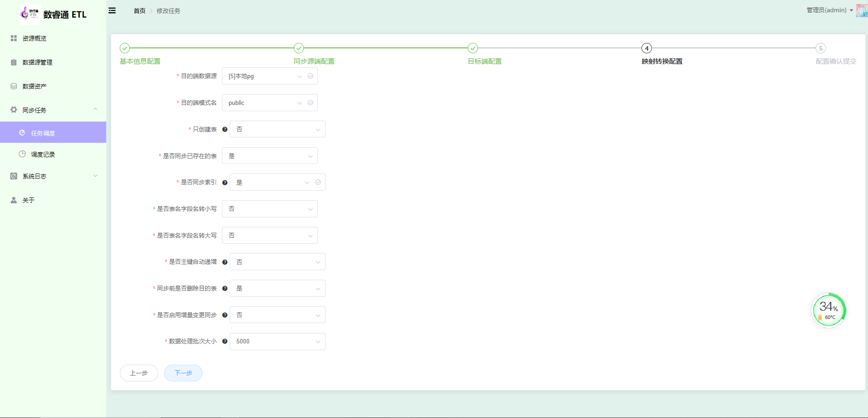Viewport: 868px width, 418px height.
Task: Open 数据源管理 in the sidebar
Action: pyautogui.click(x=53, y=62)
